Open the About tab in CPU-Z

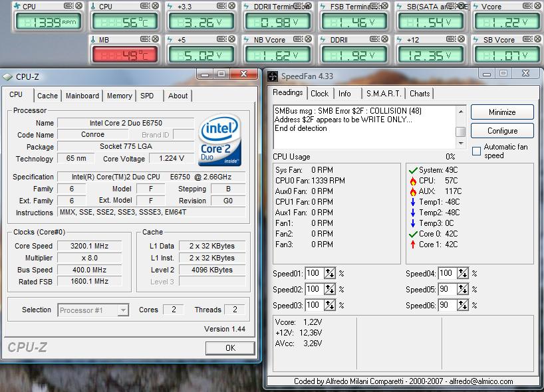point(178,96)
